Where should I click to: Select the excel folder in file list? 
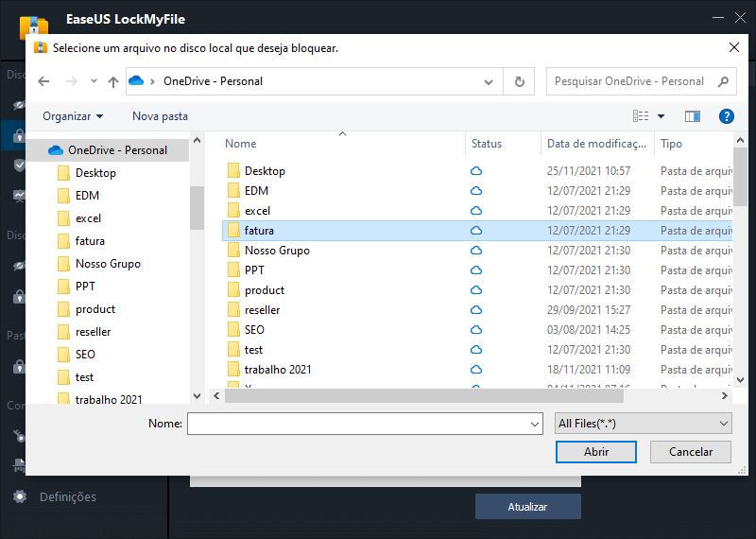click(257, 210)
